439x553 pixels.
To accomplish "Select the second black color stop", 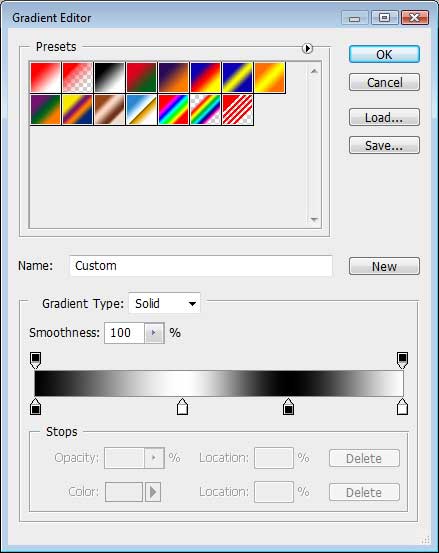I will click(x=288, y=407).
